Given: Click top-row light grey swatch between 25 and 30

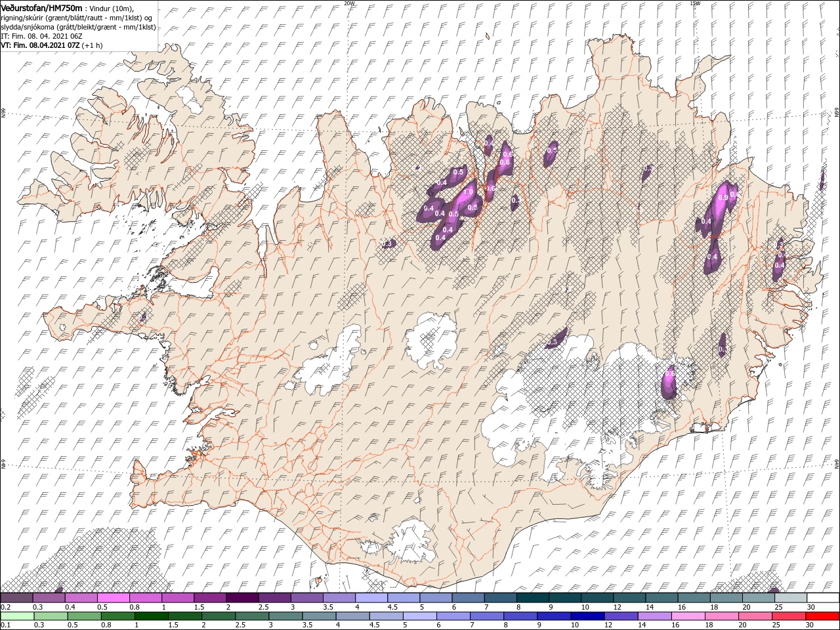Looking at the screenshot, I should [791, 598].
